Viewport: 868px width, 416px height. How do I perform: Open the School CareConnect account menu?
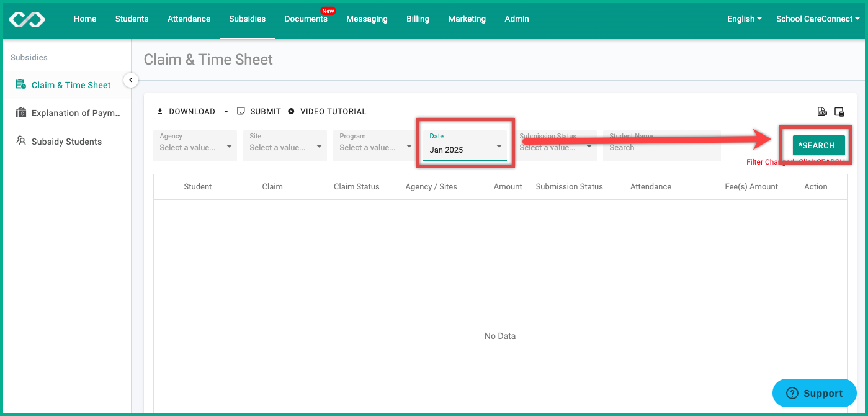[x=818, y=19]
